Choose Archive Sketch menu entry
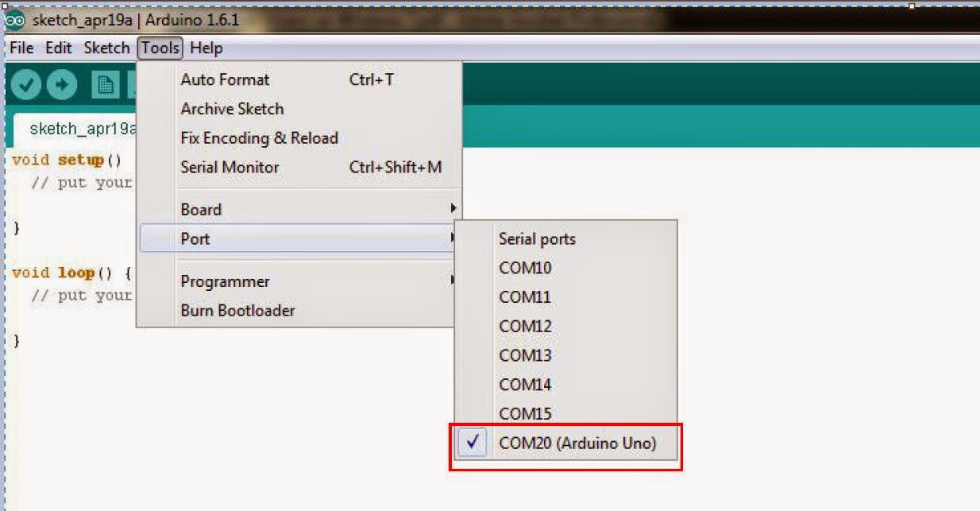The width and height of the screenshot is (980, 511). click(x=299, y=109)
